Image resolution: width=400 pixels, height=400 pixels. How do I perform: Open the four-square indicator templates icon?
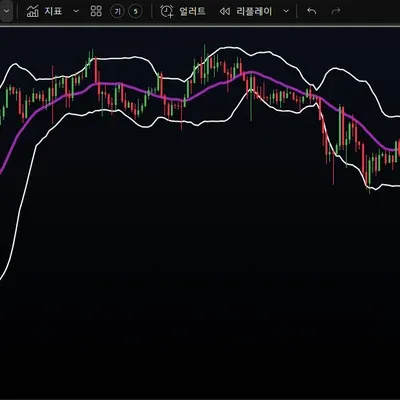coord(96,11)
